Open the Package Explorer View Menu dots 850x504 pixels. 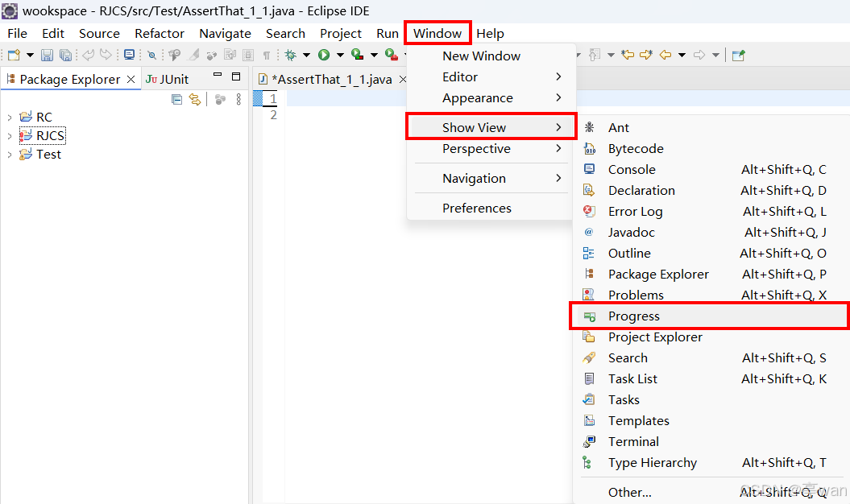[x=238, y=99]
